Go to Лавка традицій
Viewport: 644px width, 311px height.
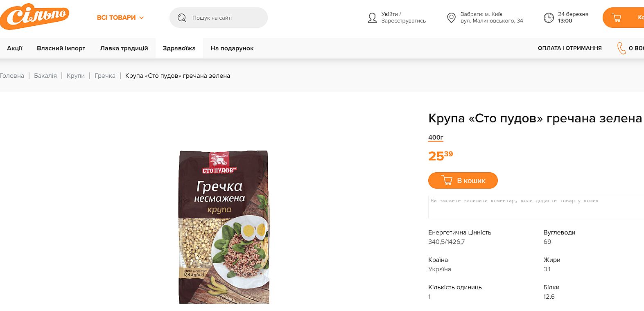click(x=124, y=48)
